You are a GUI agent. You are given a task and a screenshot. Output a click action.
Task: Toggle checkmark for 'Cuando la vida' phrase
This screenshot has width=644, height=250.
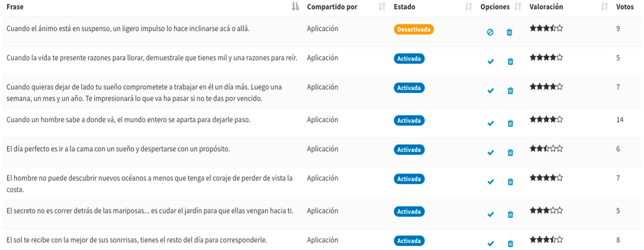[x=491, y=61]
